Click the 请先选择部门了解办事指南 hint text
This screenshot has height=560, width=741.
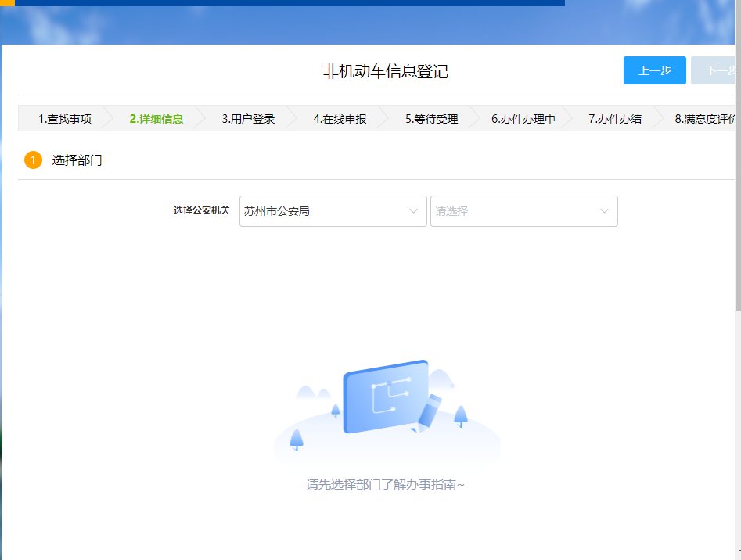[385, 485]
